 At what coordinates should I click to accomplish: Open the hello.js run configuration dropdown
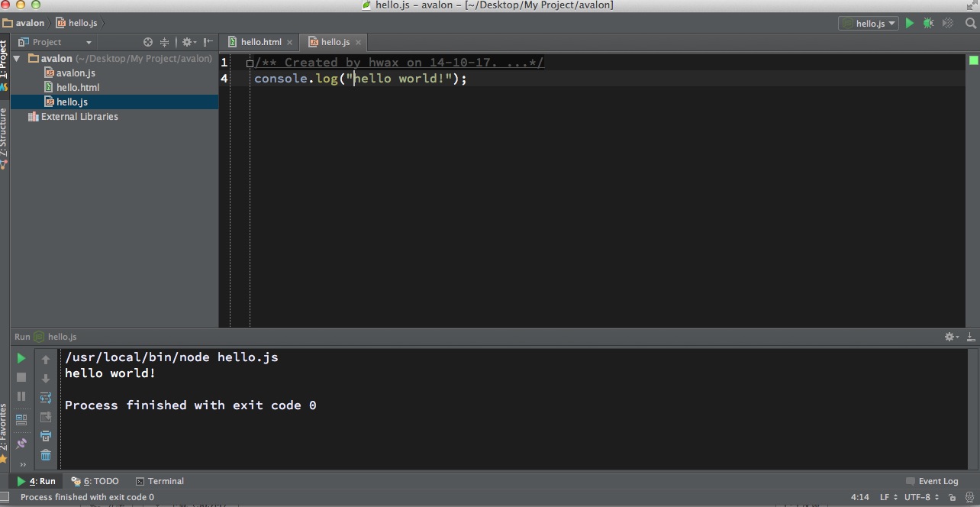point(868,23)
